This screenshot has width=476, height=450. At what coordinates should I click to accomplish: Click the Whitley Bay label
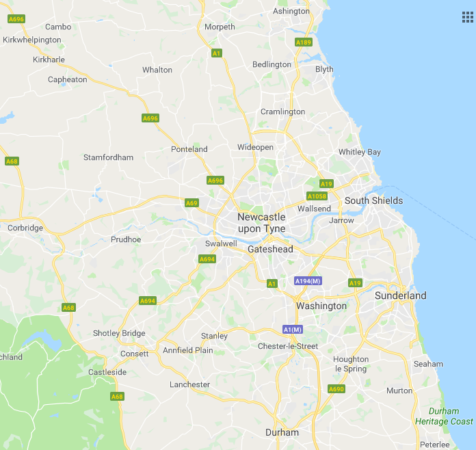pyautogui.click(x=360, y=152)
